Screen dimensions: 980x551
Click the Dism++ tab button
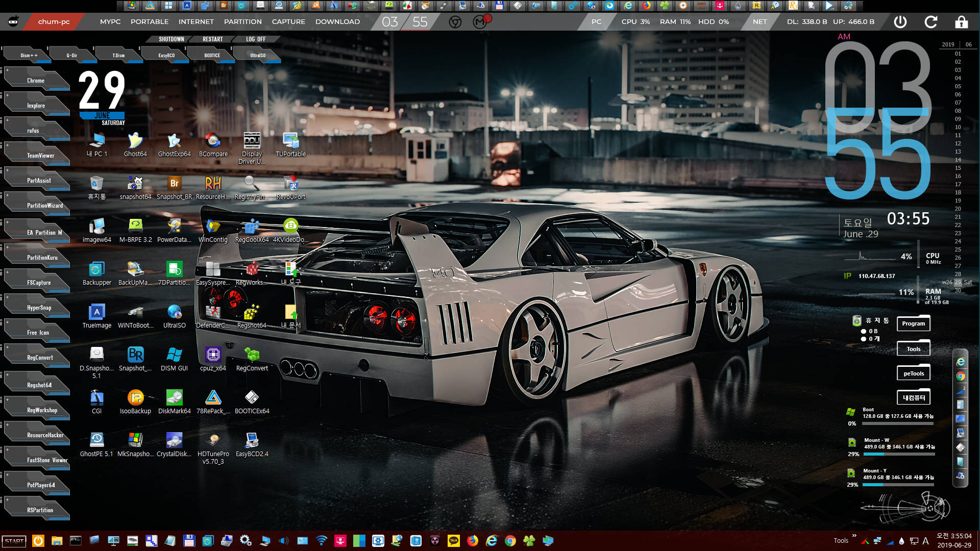28,55
